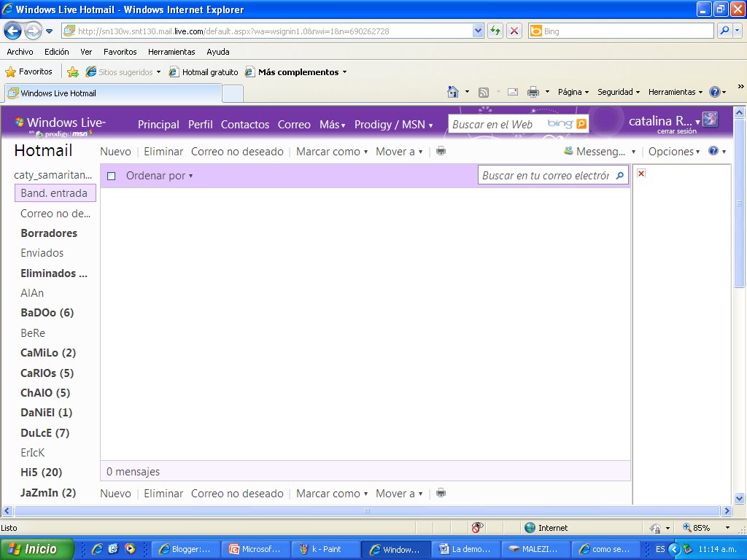Open the RSS feeds icon
The height and width of the screenshot is (560, 747).
(484, 93)
